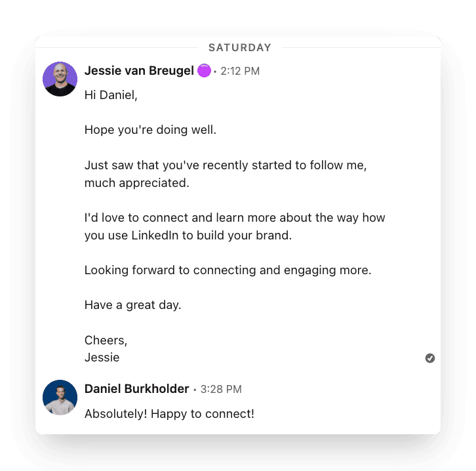Open Daniel Burkholder's name link
This screenshot has width=476, height=471.
coord(136,389)
